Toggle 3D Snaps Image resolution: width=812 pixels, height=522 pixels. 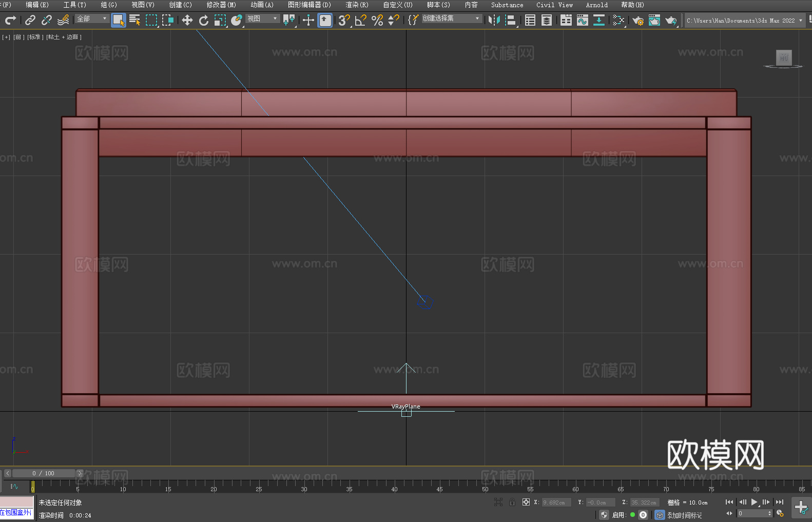click(x=344, y=20)
